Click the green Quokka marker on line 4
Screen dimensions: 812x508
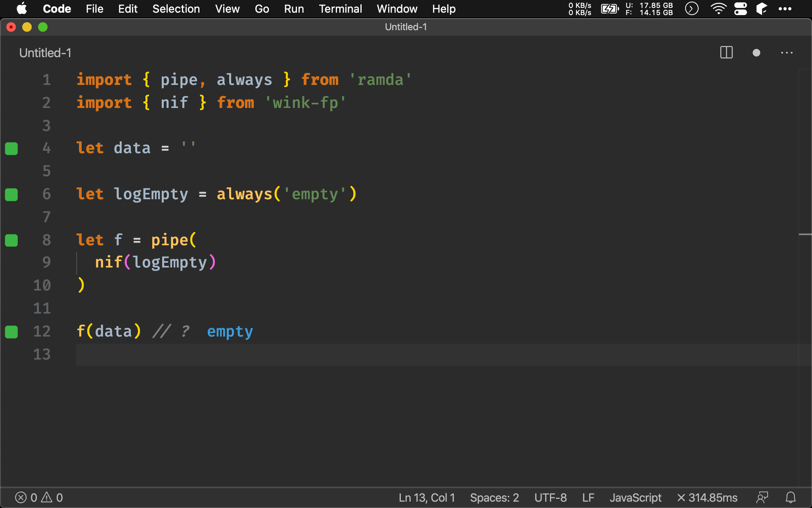tap(11, 148)
